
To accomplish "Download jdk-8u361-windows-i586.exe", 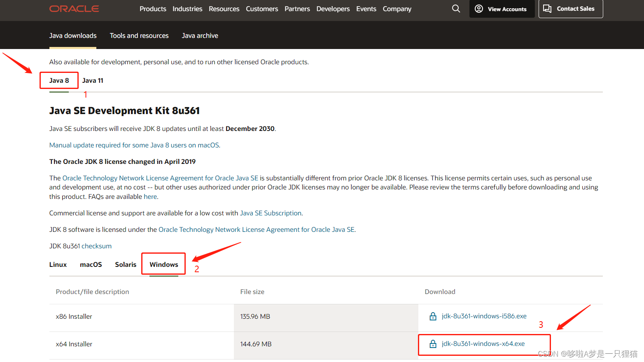I will pyautogui.click(x=484, y=316).
